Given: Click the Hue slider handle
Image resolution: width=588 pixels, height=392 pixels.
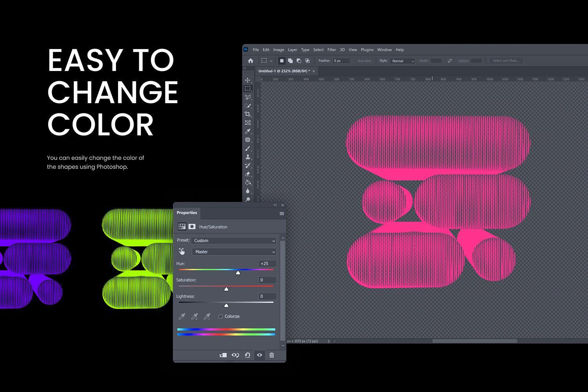Looking at the screenshot, I should (238, 272).
